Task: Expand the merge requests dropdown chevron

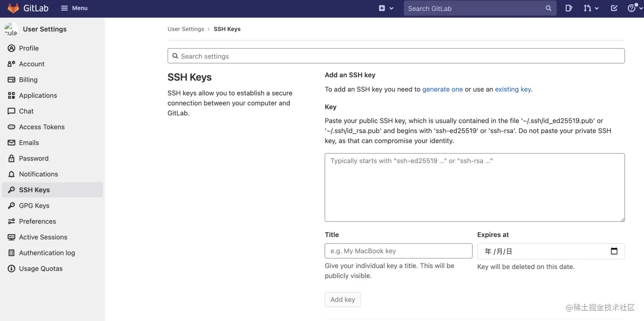Action: pos(597,8)
